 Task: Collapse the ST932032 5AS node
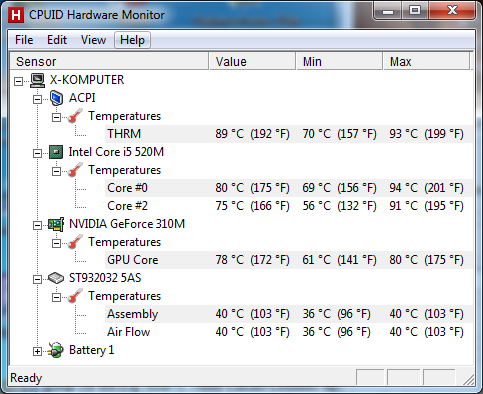(x=37, y=279)
